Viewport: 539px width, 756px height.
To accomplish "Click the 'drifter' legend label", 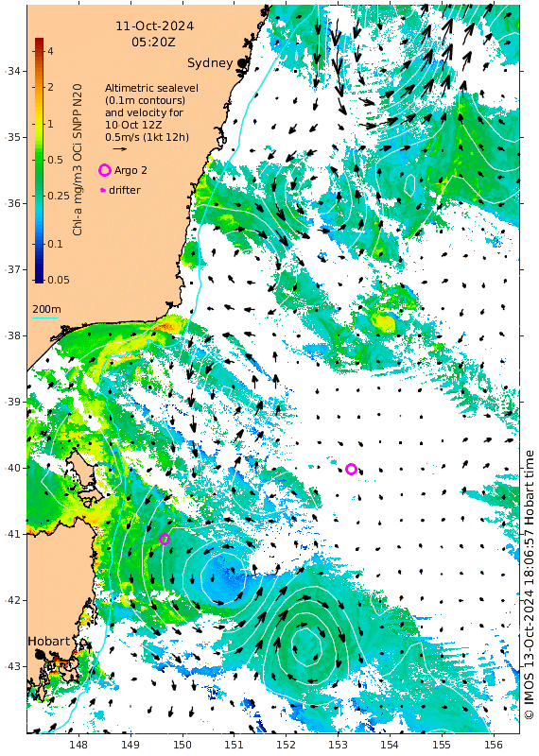I will pyautogui.click(x=125, y=190).
